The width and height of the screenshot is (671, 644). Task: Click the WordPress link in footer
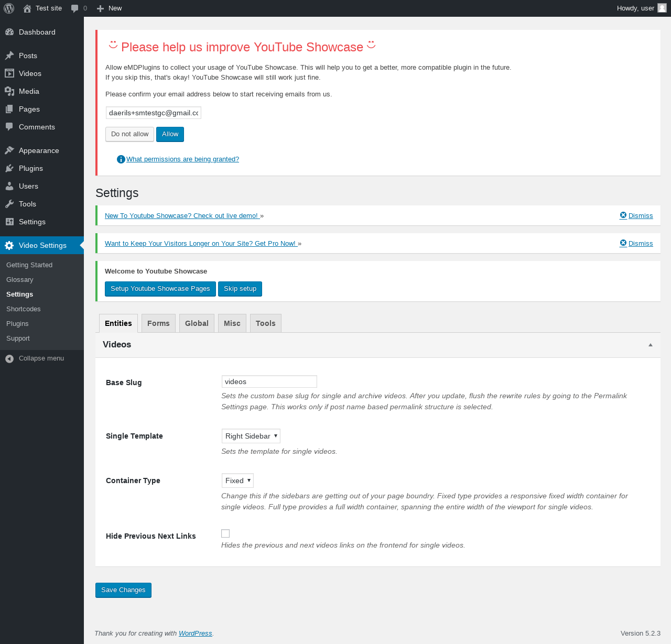point(195,634)
